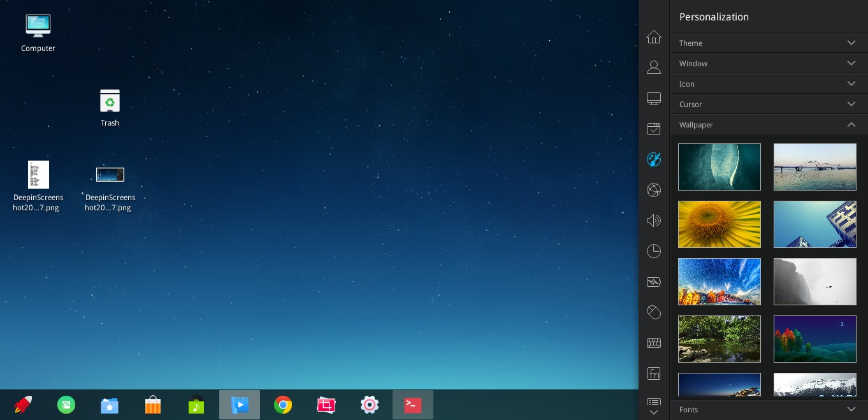Select the yellow sunflower wallpaper

pos(719,224)
